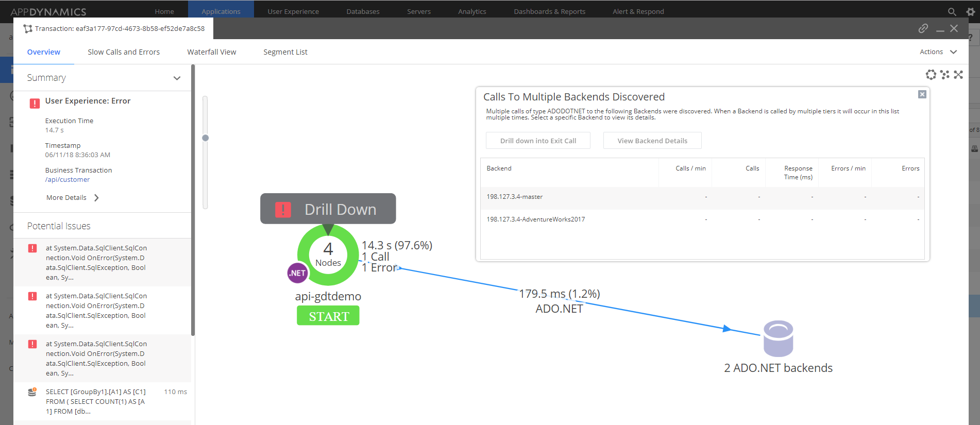
Task: Click More Details link
Action: click(66, 198)
